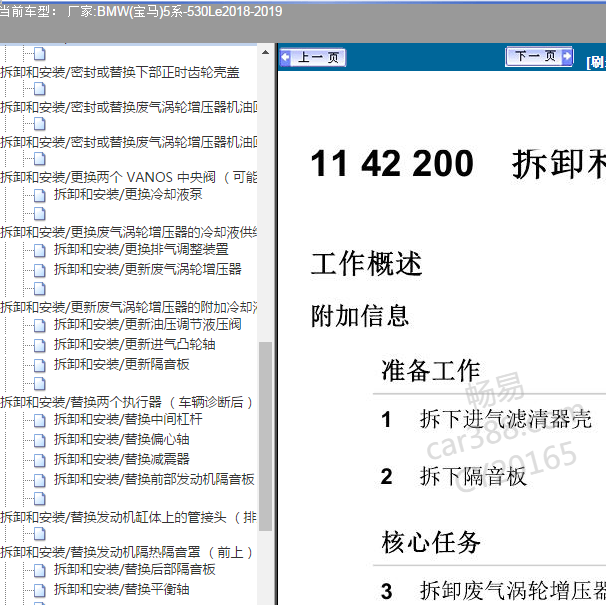
Task: Open 拆卸和安装/更换冷却液泵 tree entry
Action: pyautogui.click(x=128, y=194)
